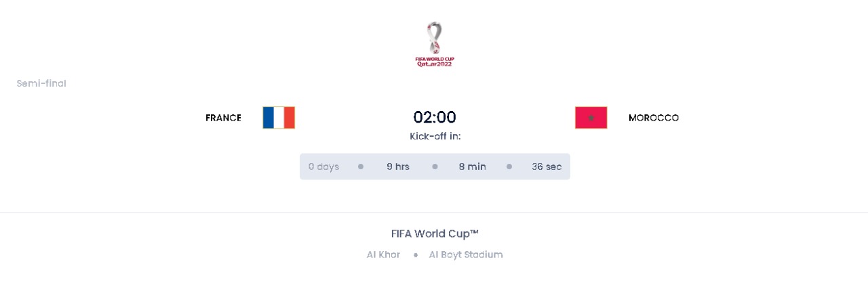
Task: Click the 0 days countdown segment
Action: coord(323,167)
